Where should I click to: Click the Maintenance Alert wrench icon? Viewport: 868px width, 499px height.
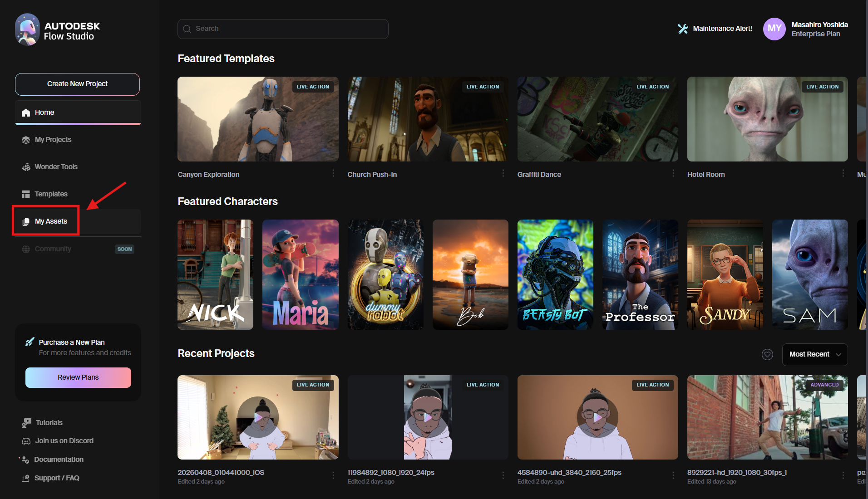coord(683,29)
